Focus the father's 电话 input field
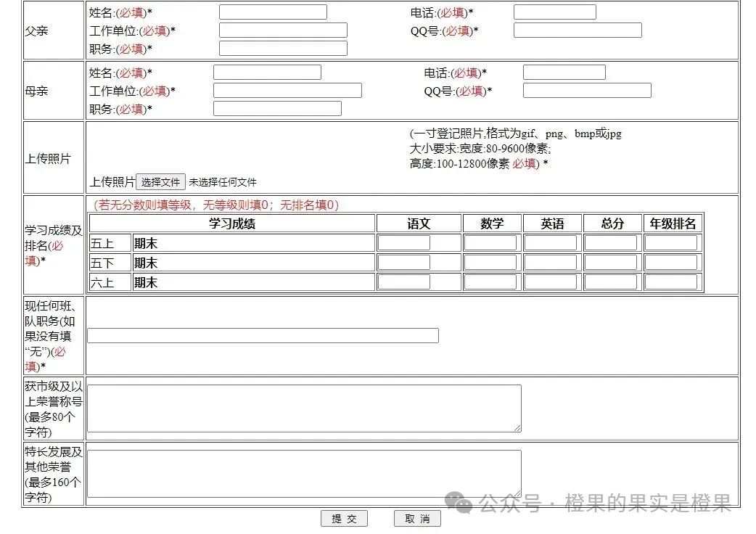Image resolution: width=756 pixels, height=534 pixels. tap(555, 12)
